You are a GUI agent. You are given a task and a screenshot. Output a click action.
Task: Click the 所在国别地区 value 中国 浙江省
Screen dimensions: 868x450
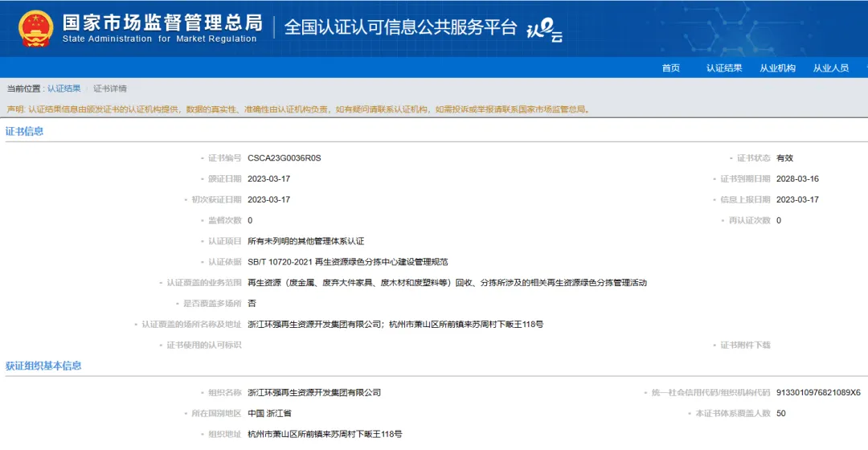point(269,414)
